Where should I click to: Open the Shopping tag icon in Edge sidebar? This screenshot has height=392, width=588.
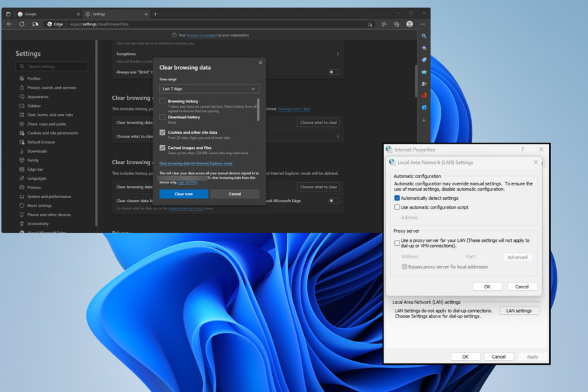424,60
